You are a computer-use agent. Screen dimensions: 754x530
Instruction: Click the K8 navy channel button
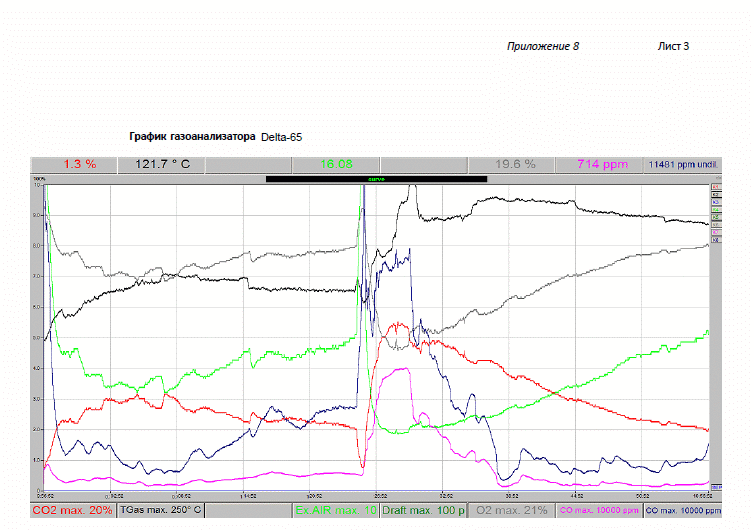pos(715,240)
